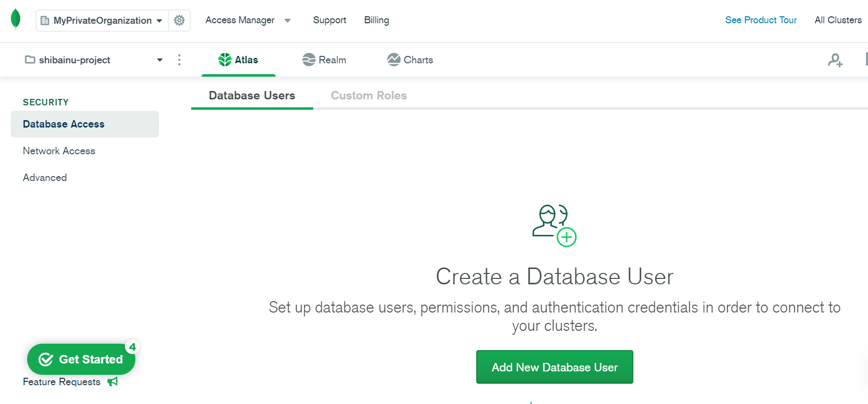Open Advanced security settings
Screen dimensions: 868x404
[44, 178]
